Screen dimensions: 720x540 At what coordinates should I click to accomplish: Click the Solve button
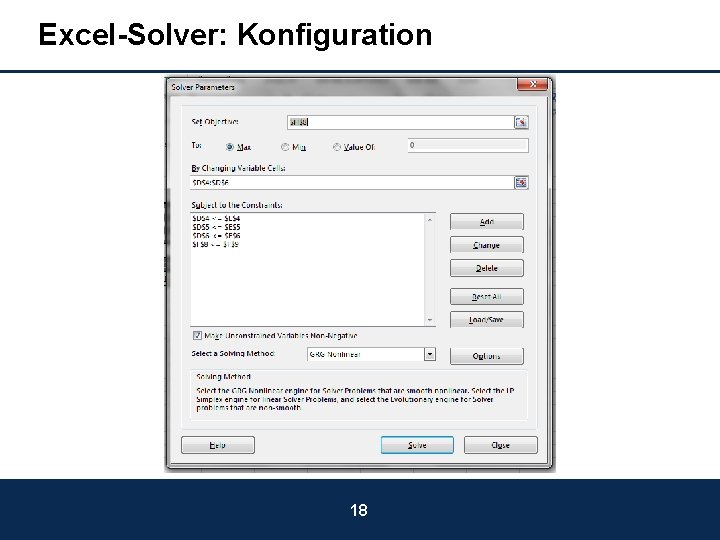[417, 445]
